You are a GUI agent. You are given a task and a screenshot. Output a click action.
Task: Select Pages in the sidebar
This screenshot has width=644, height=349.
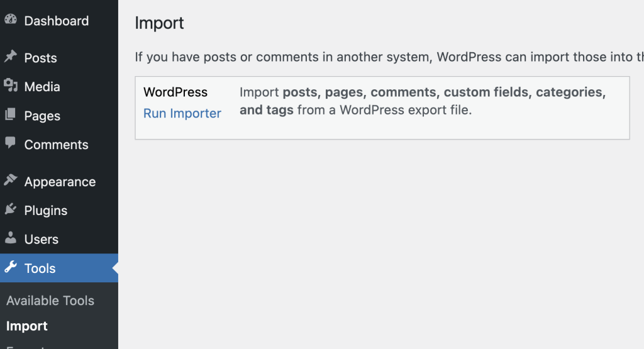(x=42, y=116)
